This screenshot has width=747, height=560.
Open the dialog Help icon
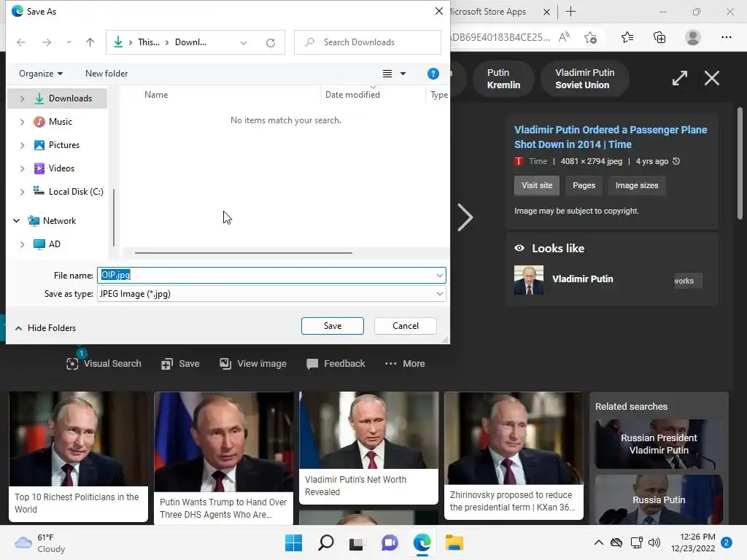click(x=433, y=74)
